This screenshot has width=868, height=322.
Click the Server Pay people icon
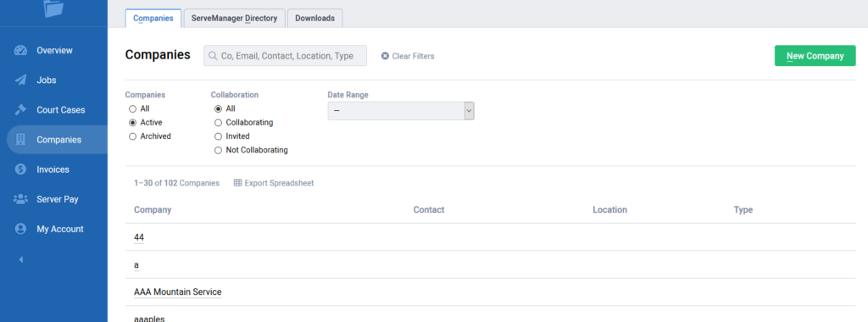pyautogui.click(x=20, y=198)
